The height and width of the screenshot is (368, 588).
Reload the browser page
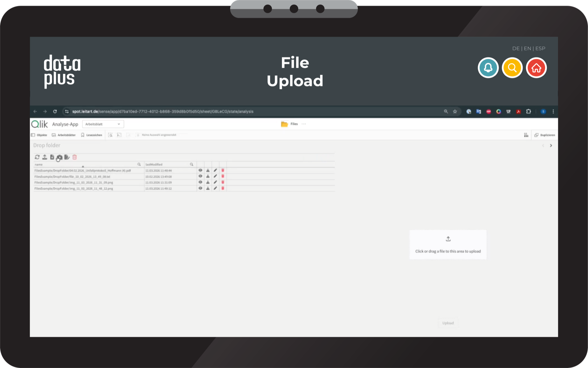[x=55, y=112]
